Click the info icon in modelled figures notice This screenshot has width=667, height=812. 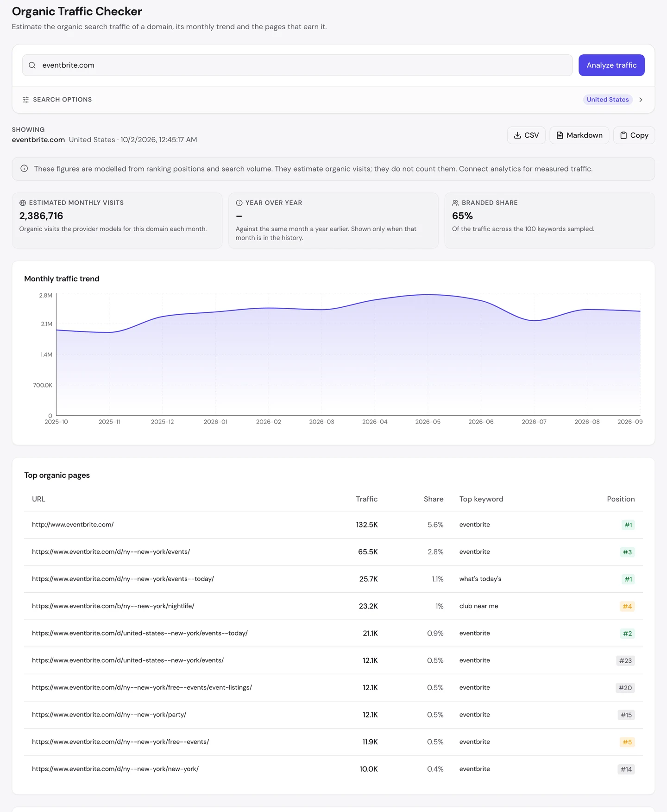[x=24, y=169]
